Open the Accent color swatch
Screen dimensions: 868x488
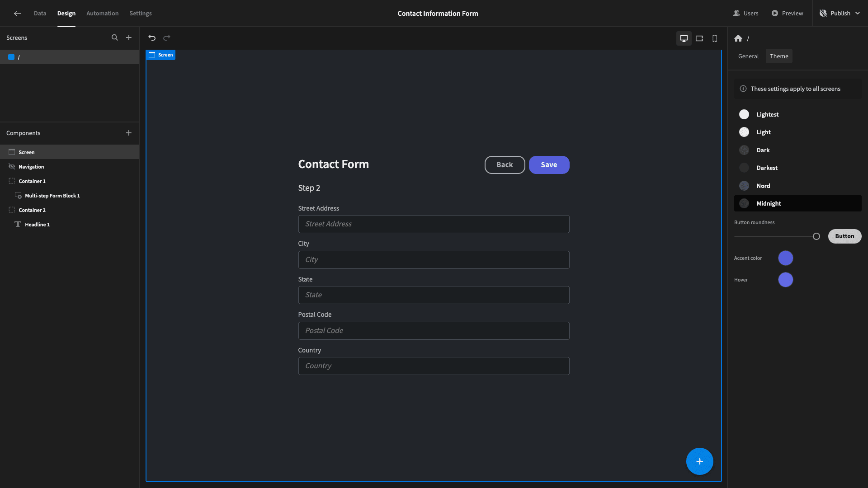[x=786, y=258]
